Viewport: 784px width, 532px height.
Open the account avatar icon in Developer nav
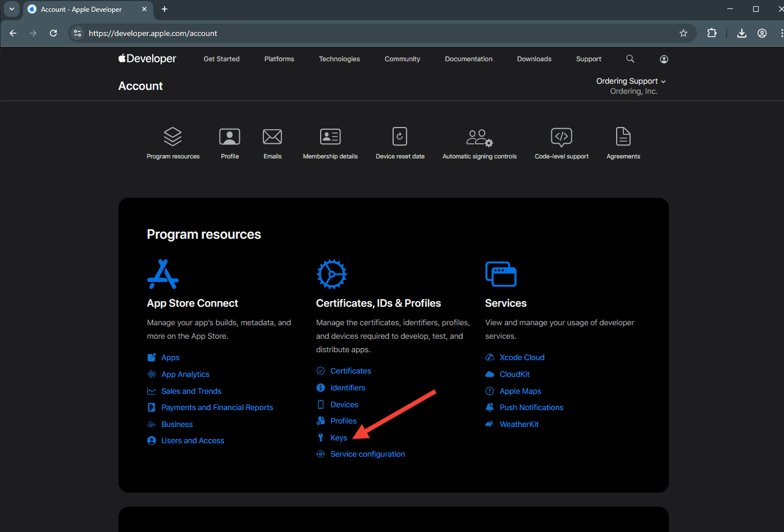click(x=664, y=59)
